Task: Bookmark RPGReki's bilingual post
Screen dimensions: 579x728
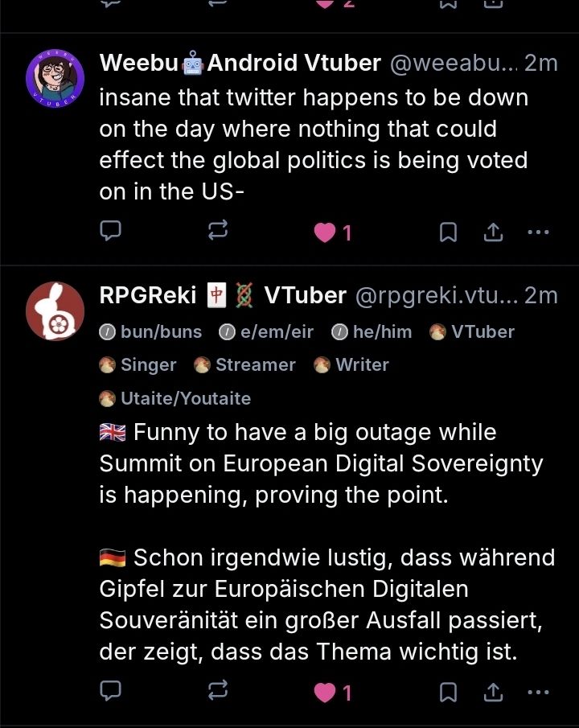Action: [x=448, y=690]
